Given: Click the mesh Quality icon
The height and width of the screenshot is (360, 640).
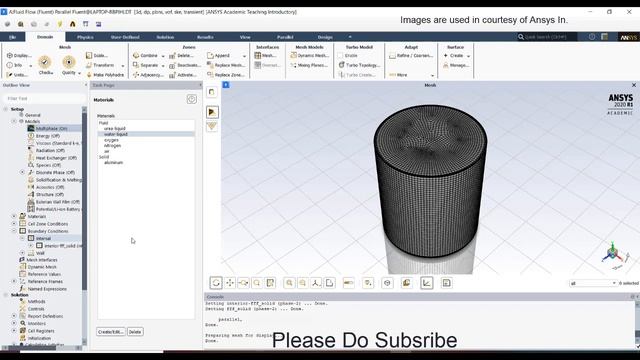Looking at the screenshot, I should click(x=69, y=62).
